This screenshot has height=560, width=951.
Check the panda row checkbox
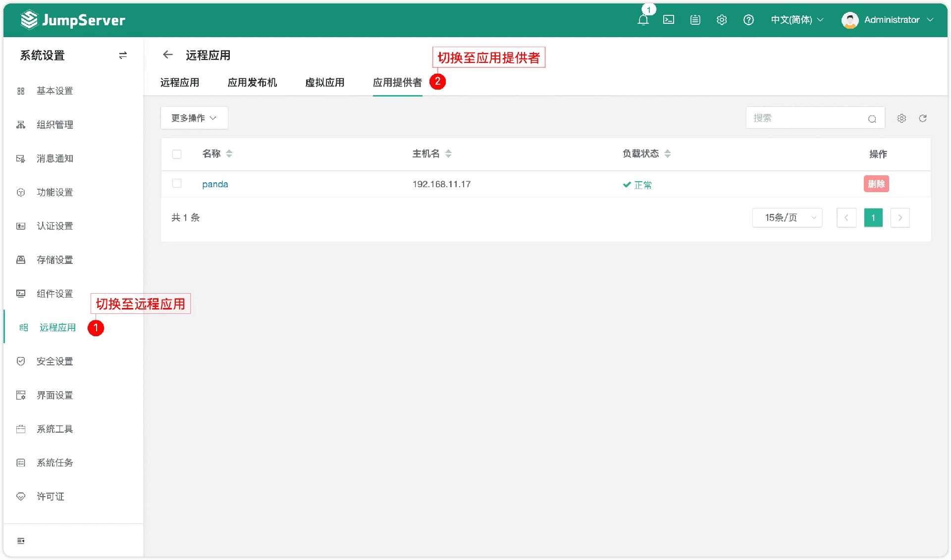tap(177, 183)
